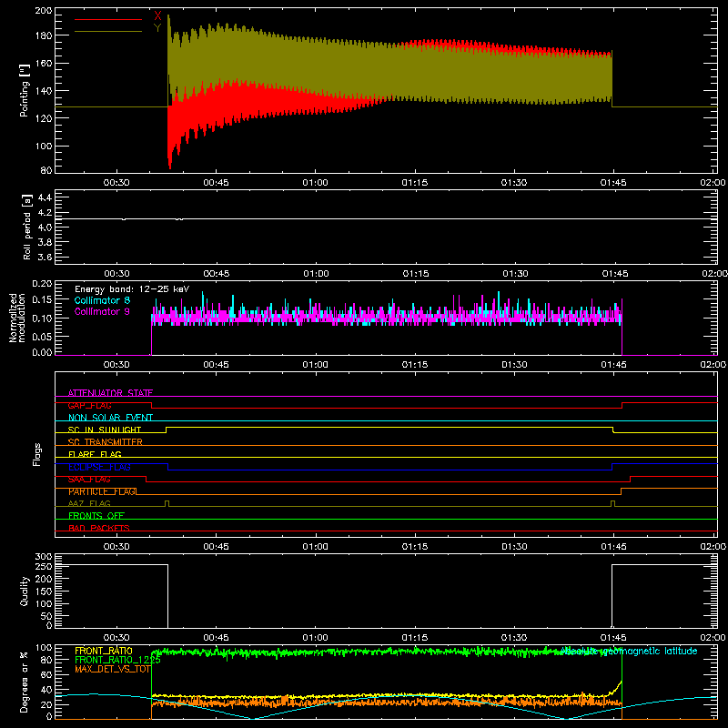The image size is (728, 728).
Task: Select the ATTENUATOR_STATE flag label
Action: coord(110,393)
